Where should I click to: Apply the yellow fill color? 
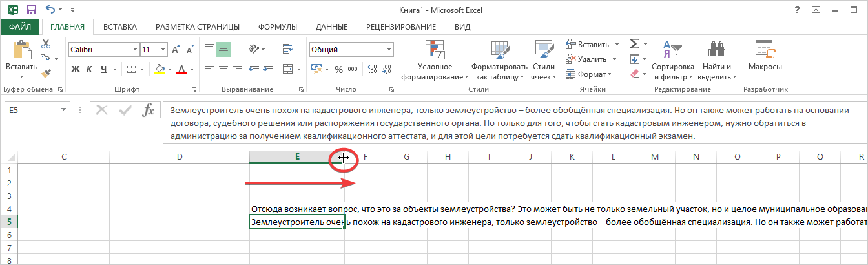click(x=160, y=69)
